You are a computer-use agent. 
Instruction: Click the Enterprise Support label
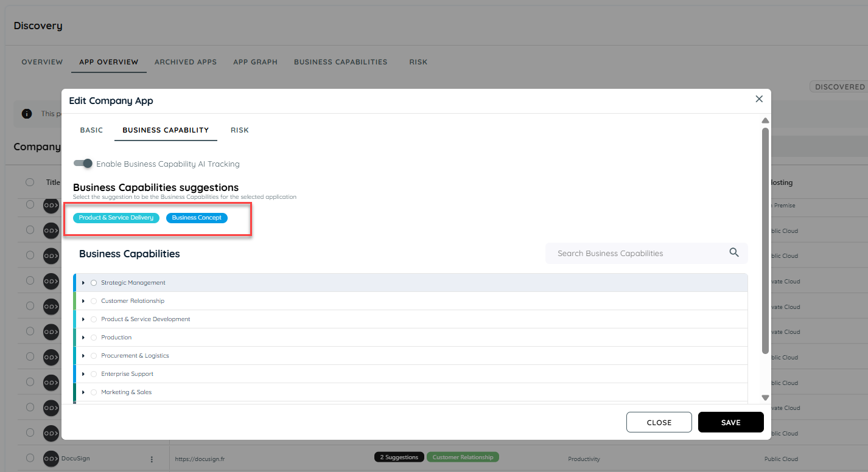tap(127, 374)
